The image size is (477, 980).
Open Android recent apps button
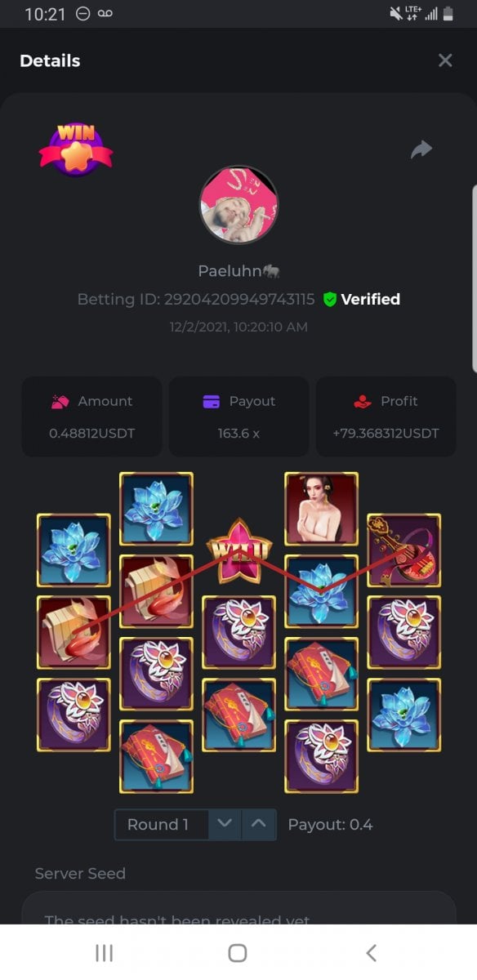[x=104, y=952]
